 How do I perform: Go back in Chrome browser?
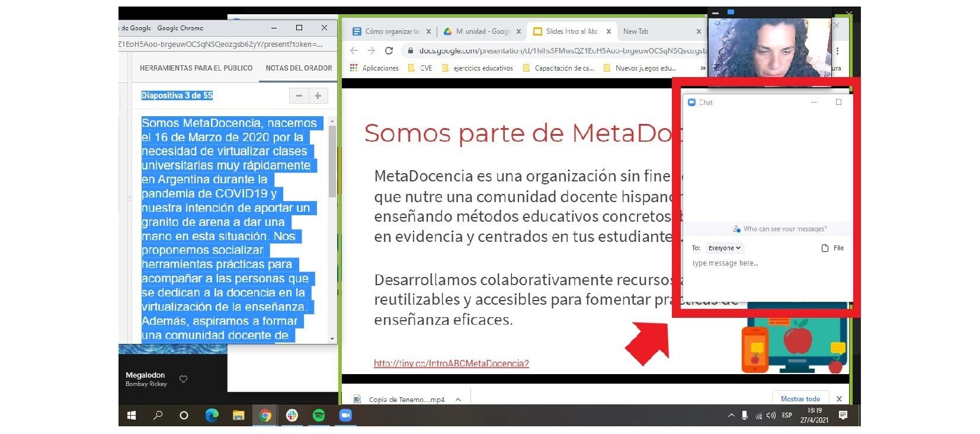[x=354, y=51]
